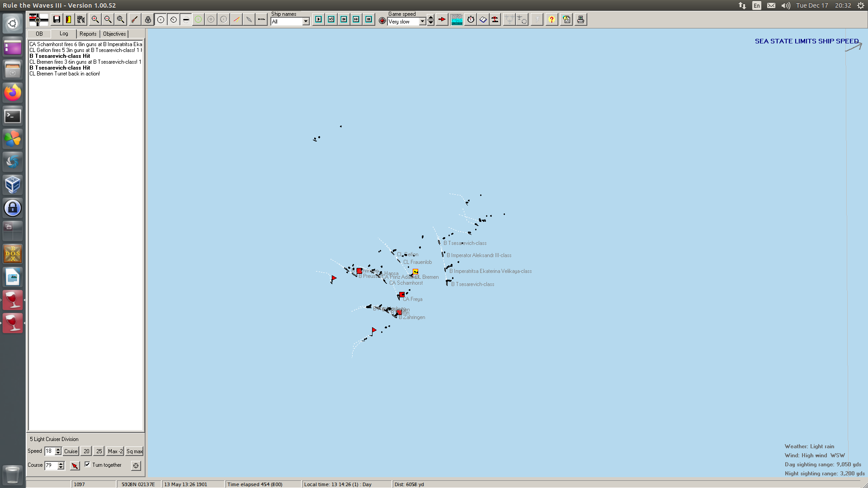This screenshot has height=488, width=868.
Task: Expand the Game speed combo box
Action: [x=422, y=22]
